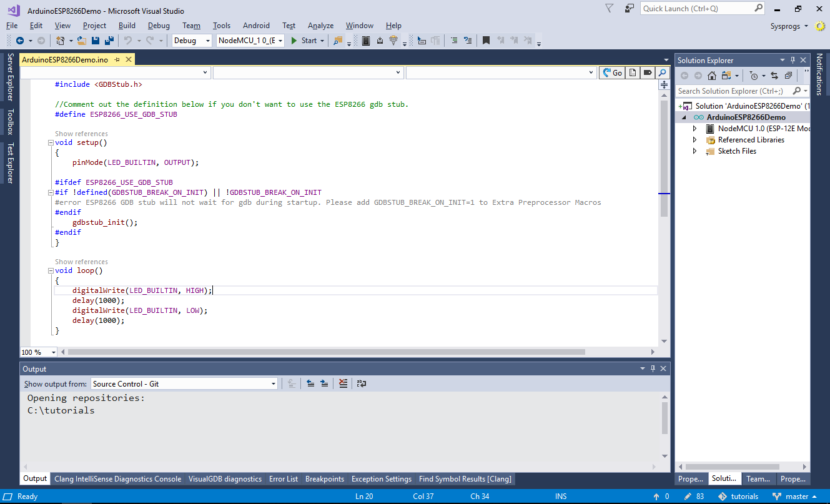Save all files via the toolbar
This screenshot has height=504, width=830.
(109, 41)
